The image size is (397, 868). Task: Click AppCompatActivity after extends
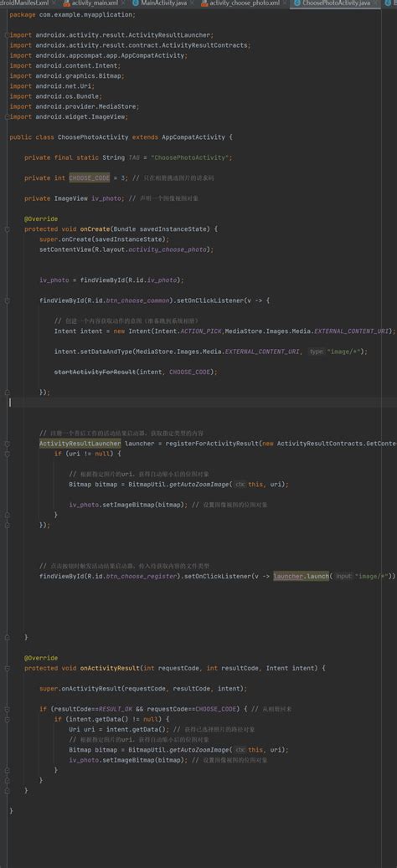click(193, 136)
